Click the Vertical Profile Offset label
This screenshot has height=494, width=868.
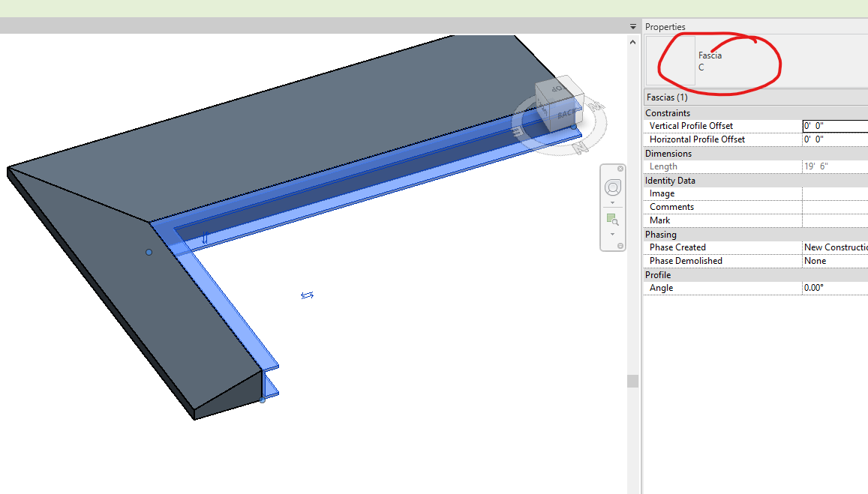tap(691, 126)
